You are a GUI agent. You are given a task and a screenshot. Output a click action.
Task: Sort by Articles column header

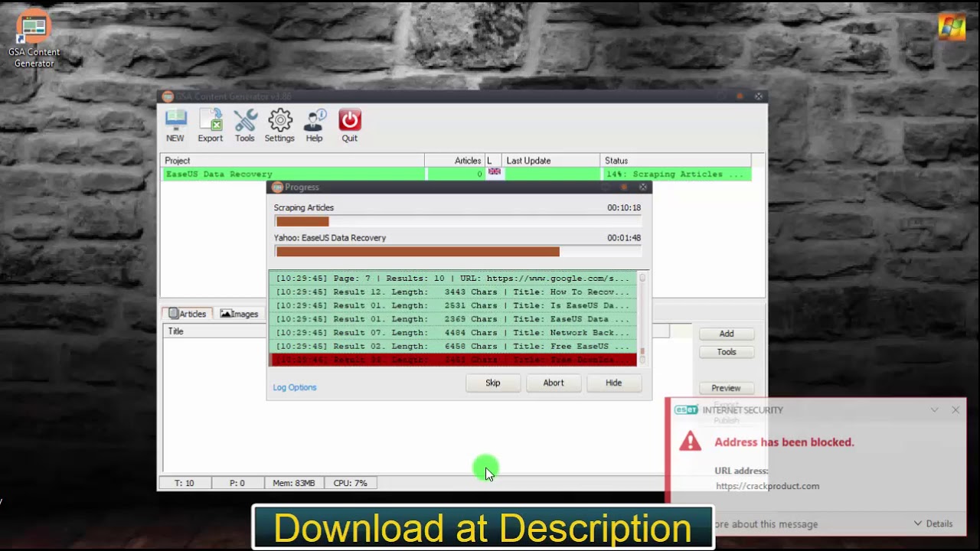click(x=455, y=161)
